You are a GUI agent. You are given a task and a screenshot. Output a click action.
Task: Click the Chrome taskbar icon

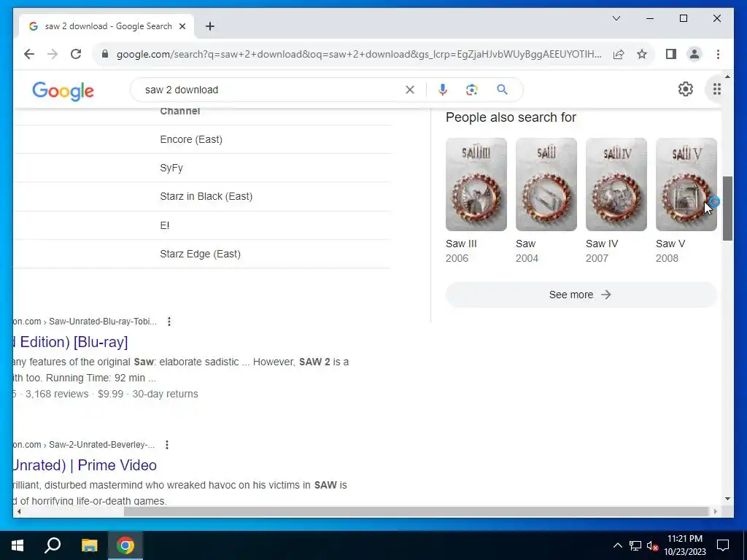tap(125, 545)
